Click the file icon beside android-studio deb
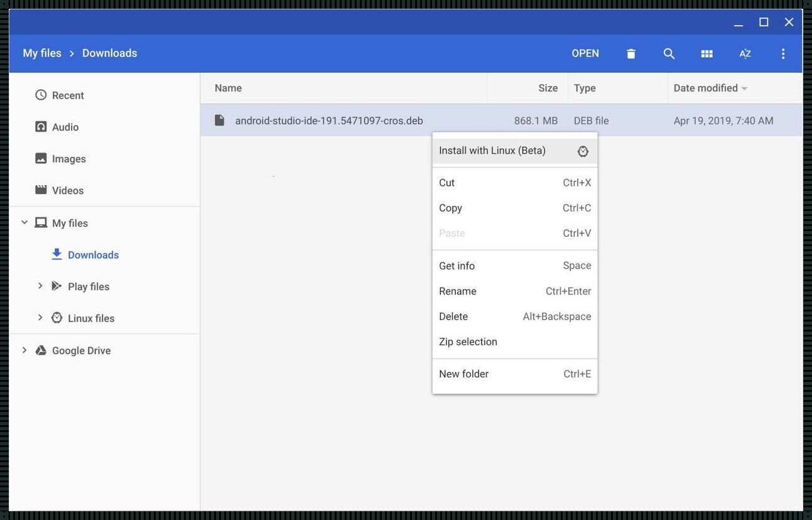 point(219,120)
